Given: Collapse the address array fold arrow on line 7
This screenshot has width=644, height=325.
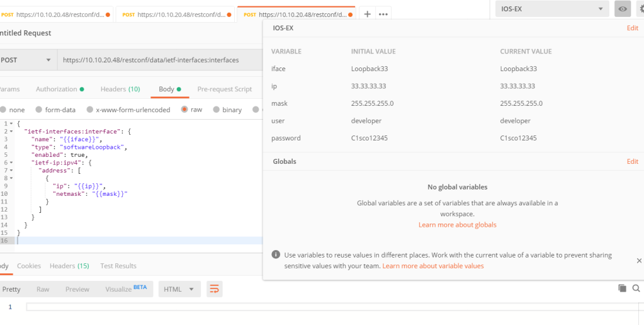Looking at the screenshot, I should point(12,170).
